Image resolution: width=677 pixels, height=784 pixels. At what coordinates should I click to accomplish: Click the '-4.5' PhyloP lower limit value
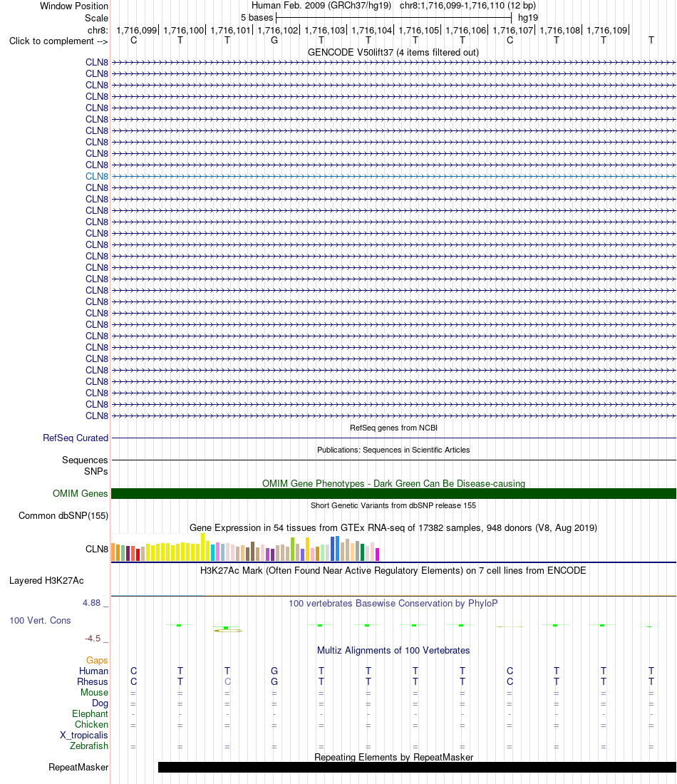point(93,639)
